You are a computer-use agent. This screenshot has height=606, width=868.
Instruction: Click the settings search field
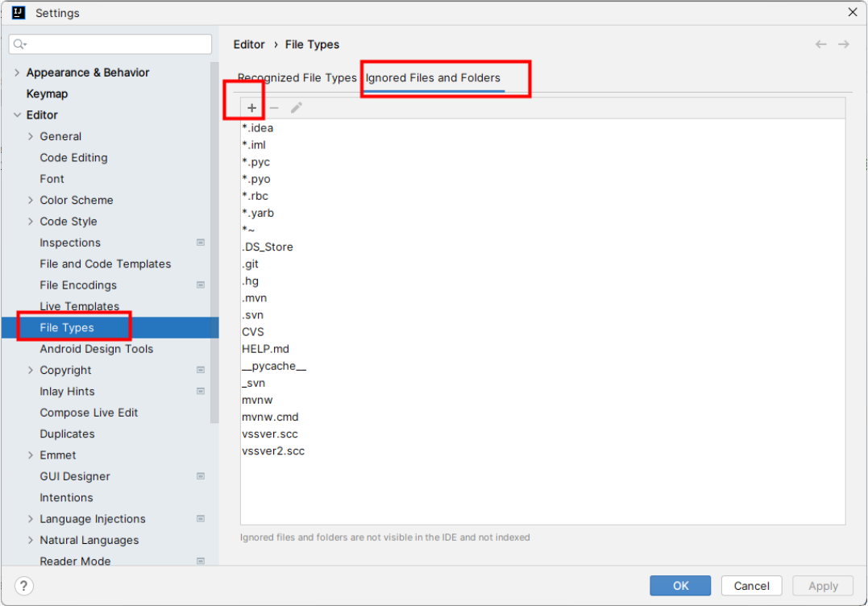pyautogui.click(x=110, y=44)
